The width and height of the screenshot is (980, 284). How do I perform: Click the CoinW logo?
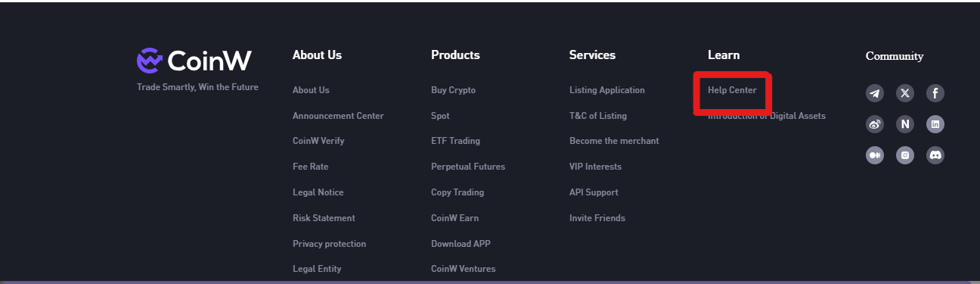tap(194, 60)
